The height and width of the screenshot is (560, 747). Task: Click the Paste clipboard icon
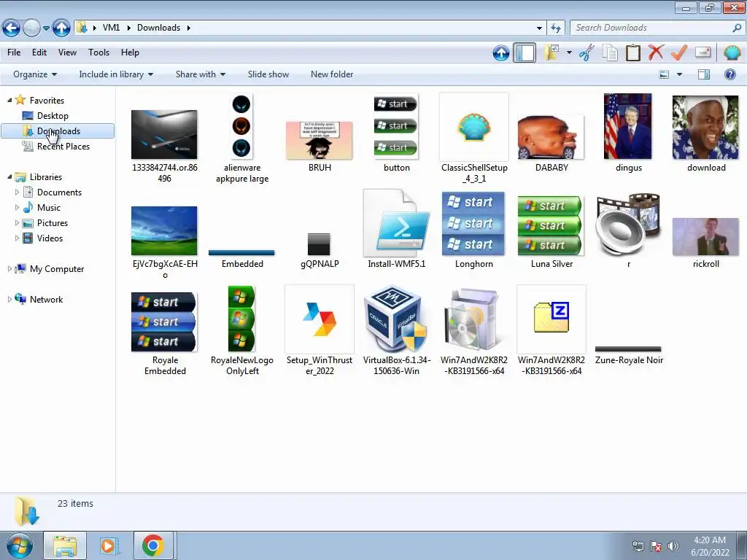(x=632, y=52)
